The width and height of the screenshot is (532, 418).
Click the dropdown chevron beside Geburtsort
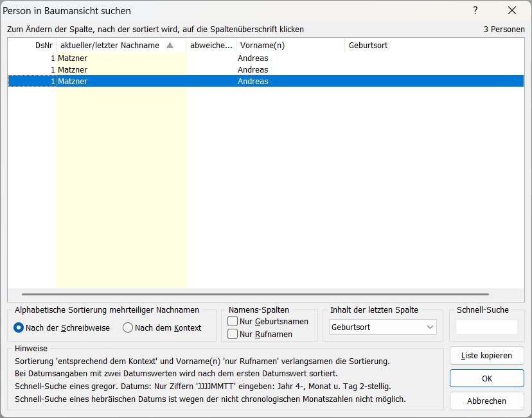(430, 327)
